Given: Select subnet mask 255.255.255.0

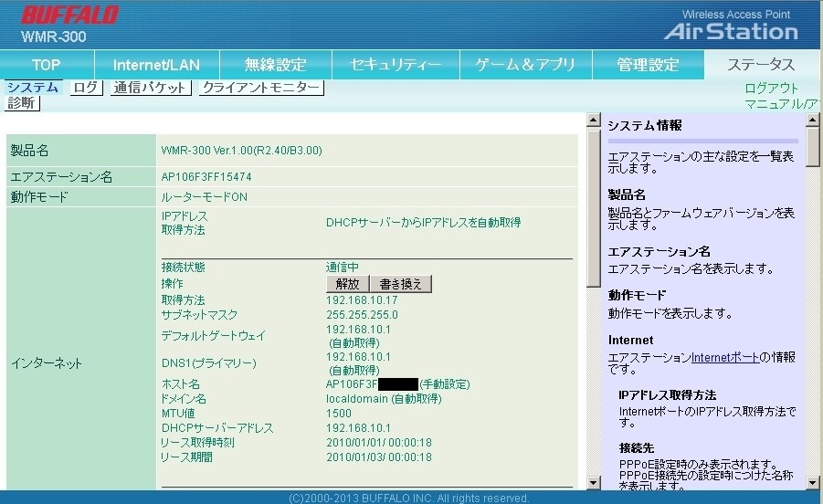Looking at the screenshot, I should click(362, 315).
